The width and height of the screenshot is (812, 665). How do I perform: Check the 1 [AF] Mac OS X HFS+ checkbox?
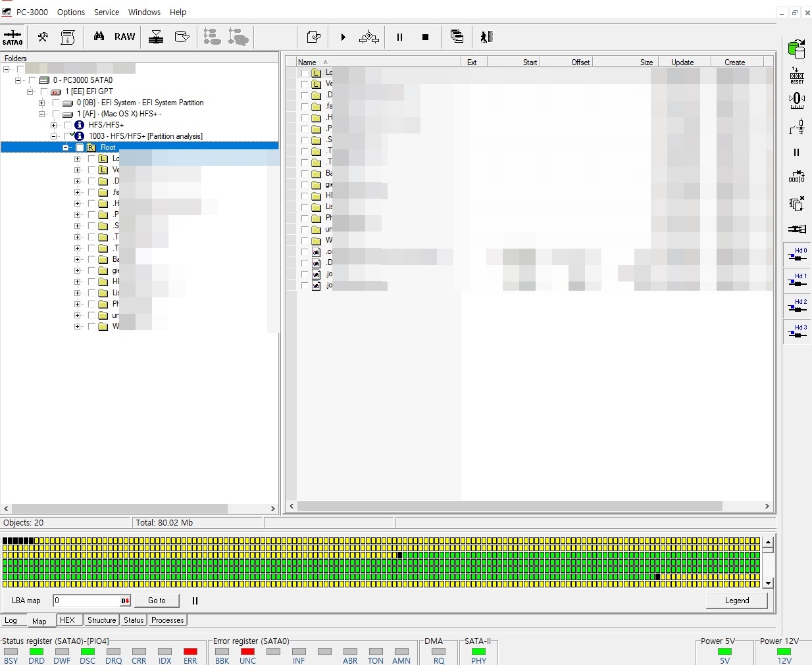click(x=56, y=114)
